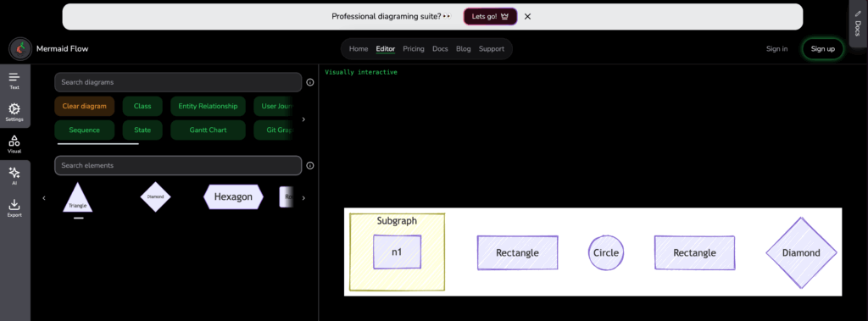
Task: Click info icon beside Search elements
Action: [310, 165]
